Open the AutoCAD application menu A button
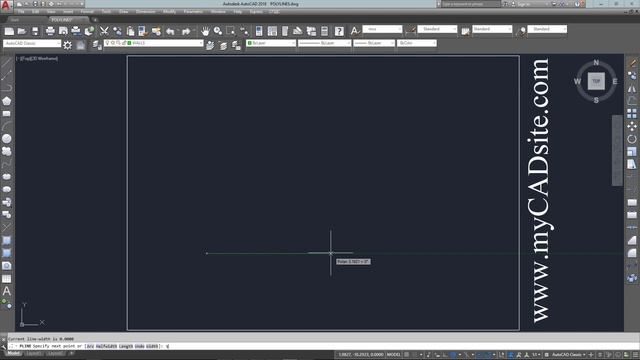This screenshot has height=360, width=640. tap(5, 5)
